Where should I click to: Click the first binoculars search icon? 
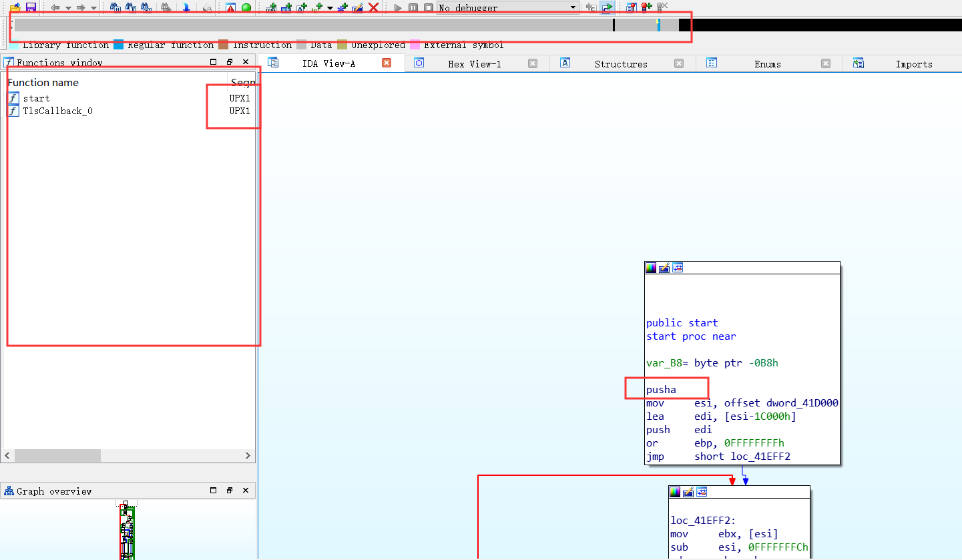coord(115,7)
